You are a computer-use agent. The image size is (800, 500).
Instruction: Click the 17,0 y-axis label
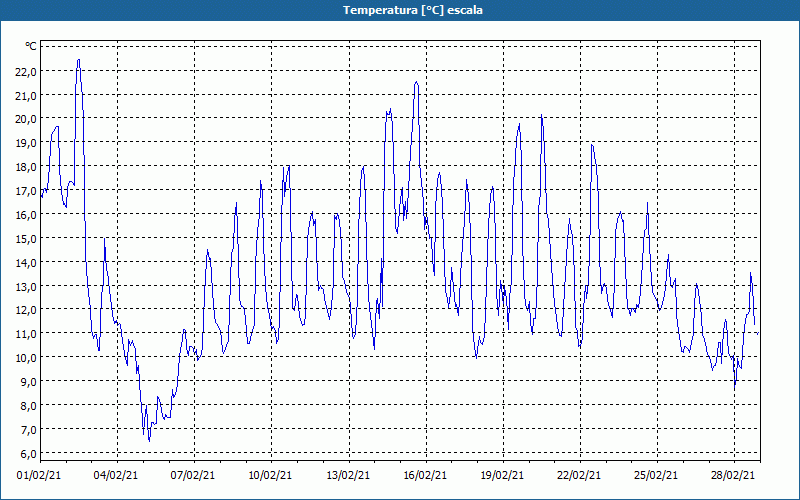26,191
